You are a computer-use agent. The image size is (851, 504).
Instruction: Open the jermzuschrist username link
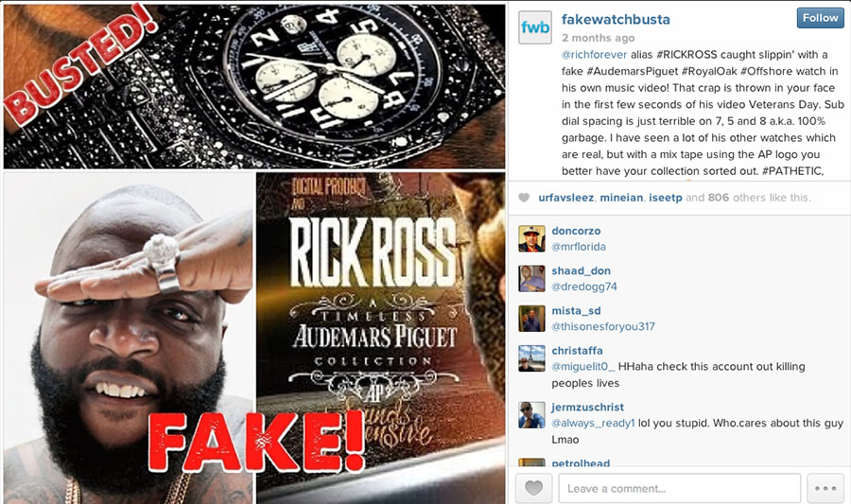(x=587, y=407)
